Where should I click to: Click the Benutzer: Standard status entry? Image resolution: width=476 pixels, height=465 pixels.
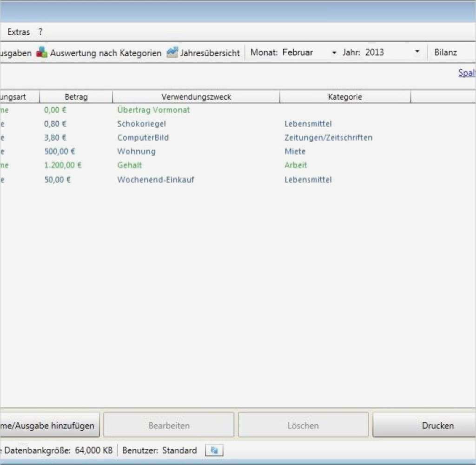point(160,450)
